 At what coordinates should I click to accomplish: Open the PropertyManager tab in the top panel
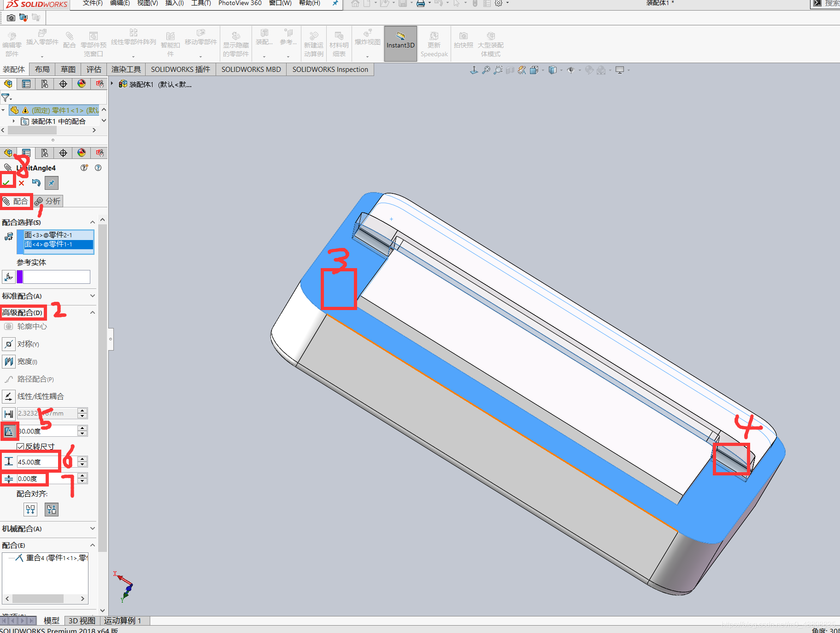click(x=26, y=84)
